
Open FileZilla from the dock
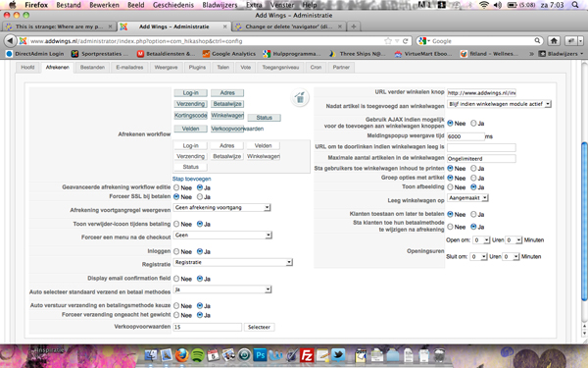[307, 355]
